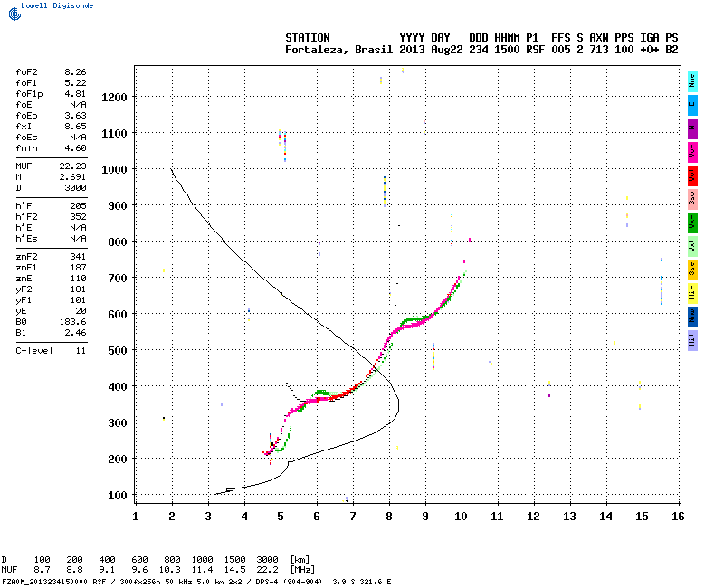Select the pink SSW legend swatch
Image resolution: width=724 pixels, height=588 pixels.
tap(692, 198)
